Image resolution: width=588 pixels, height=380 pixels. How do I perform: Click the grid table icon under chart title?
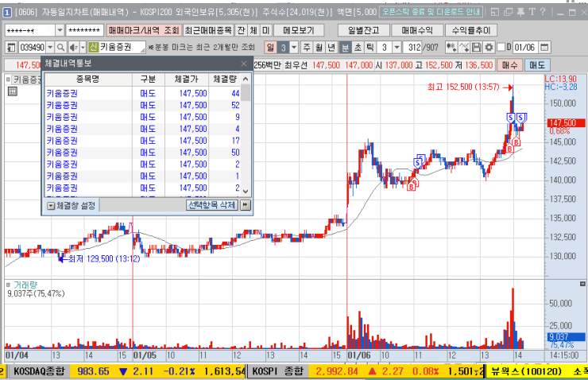(13, 91)
